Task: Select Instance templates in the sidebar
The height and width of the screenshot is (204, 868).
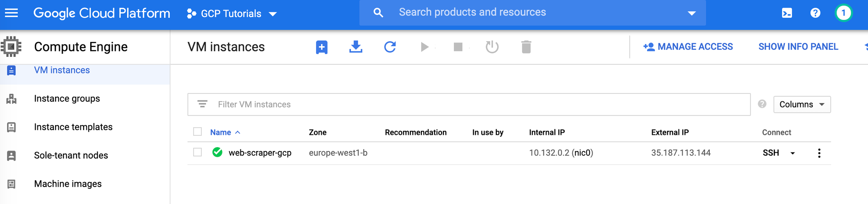Action: [x=73, y=127]
